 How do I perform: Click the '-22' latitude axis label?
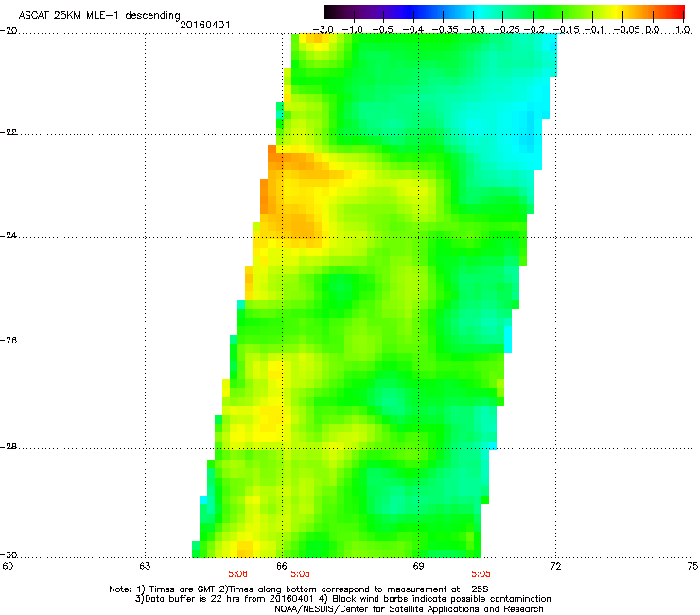9,132
